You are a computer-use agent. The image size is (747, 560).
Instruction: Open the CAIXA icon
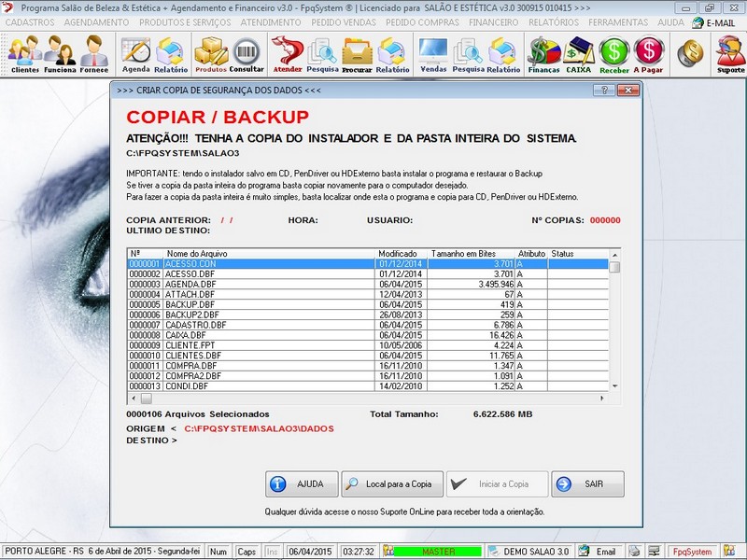pyautogui.click(x=578, y=54)
